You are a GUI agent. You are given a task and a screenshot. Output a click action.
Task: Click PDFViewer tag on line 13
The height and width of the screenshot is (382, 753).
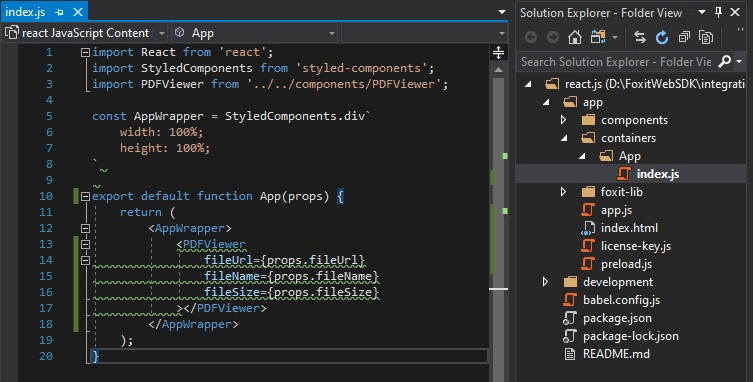click(214, 244)
